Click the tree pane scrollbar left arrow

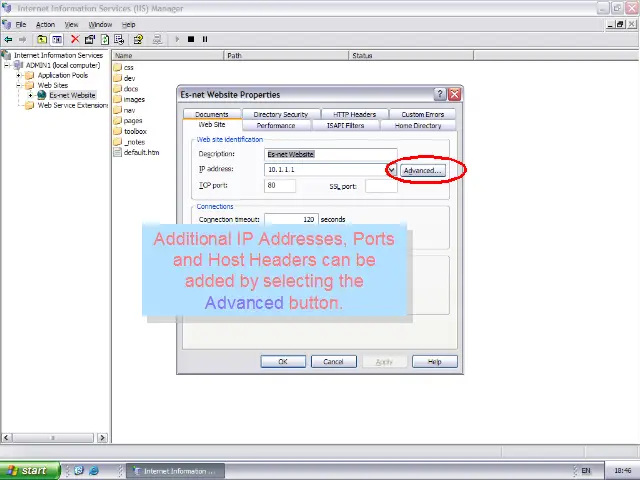pyautogui.click(x=6, y=438)
